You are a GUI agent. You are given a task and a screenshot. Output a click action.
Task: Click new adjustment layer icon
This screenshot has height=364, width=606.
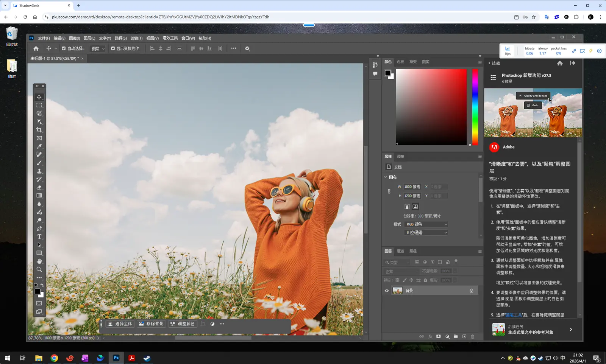tap(447, 336)
